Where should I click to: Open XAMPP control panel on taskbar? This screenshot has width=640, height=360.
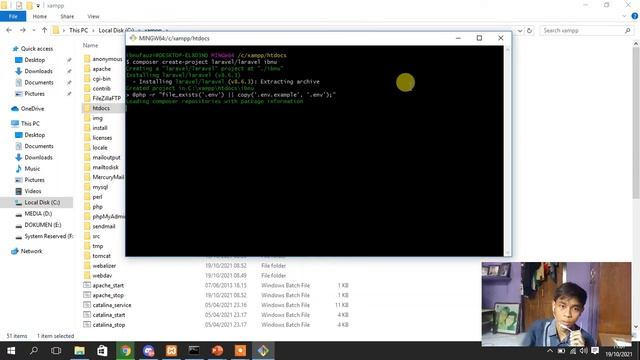(171, 351)
